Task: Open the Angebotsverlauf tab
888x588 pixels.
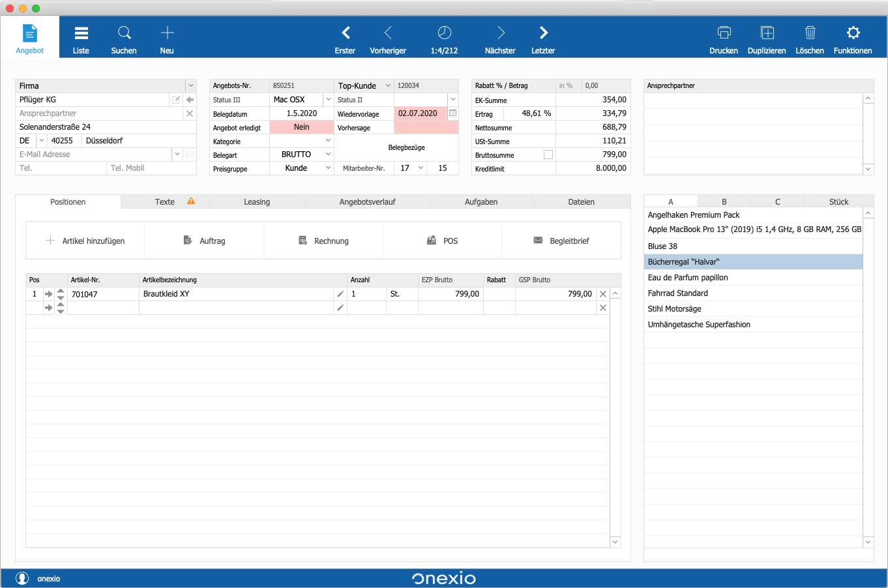Action: (368, 202)
